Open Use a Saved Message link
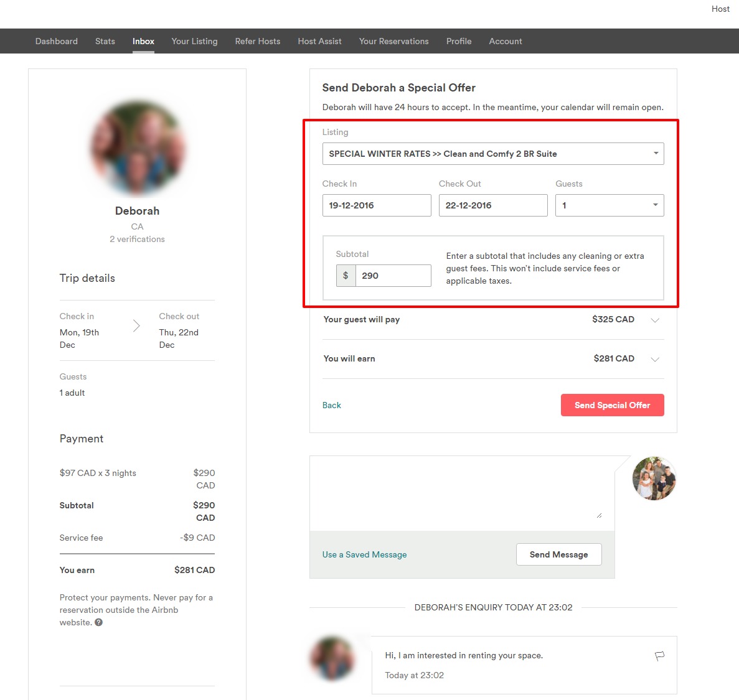 click(x=364, y=554)
